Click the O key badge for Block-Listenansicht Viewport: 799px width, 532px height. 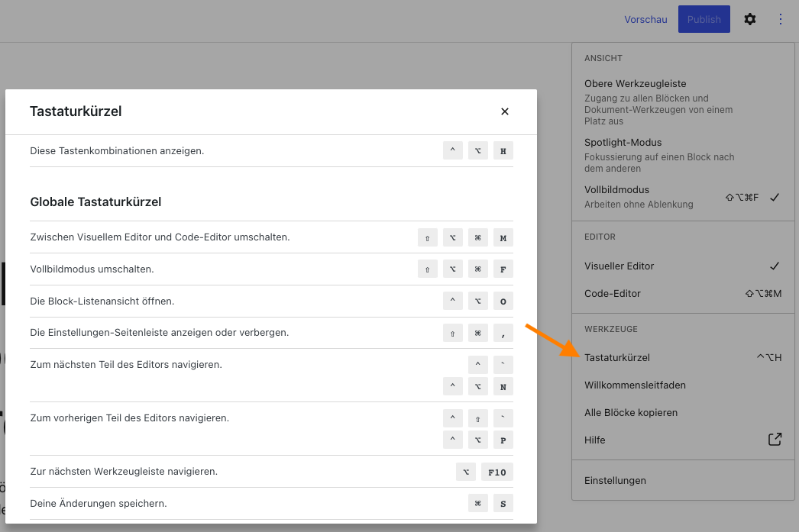point(503,301)
